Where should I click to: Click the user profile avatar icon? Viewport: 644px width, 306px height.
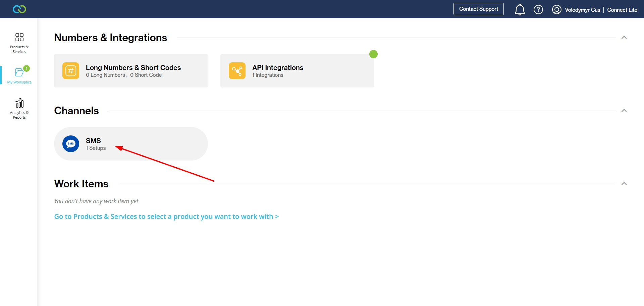tap(556, 9)
